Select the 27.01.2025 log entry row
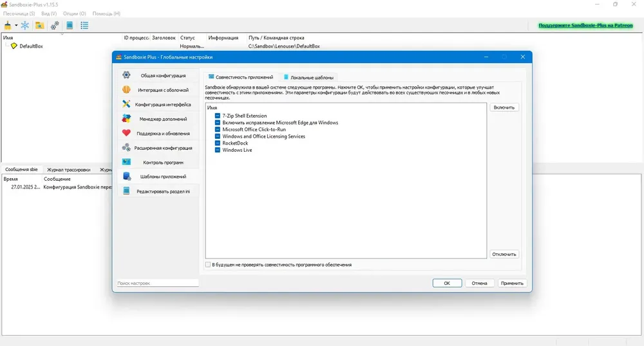644x346 pixels. (x=57, y=187)
